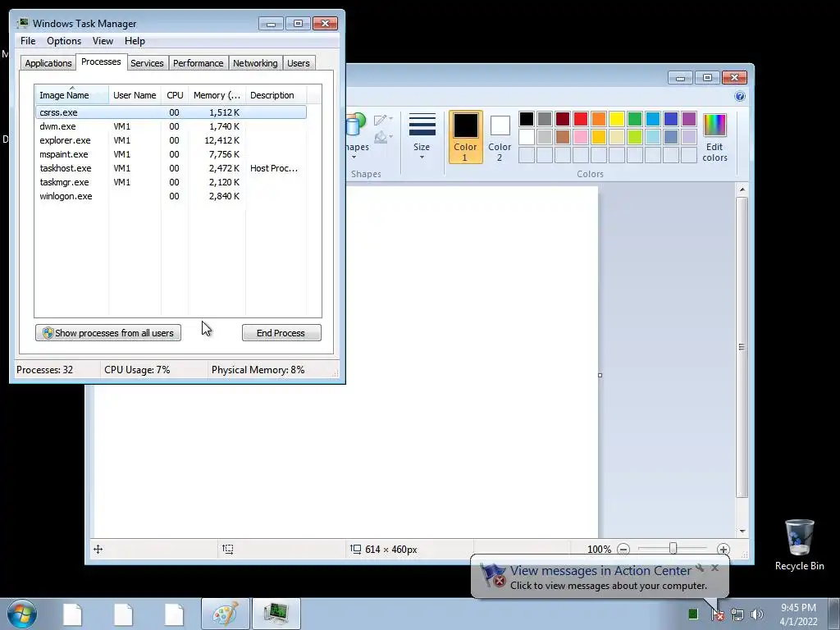Click the End Process button

tap(281, 333)
